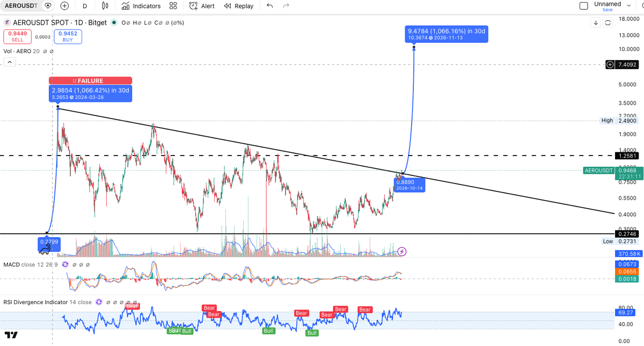This screenshot has width=644, height=346.
Task: Click the purple refresh icon beside MACD
Action: [65, 264]
